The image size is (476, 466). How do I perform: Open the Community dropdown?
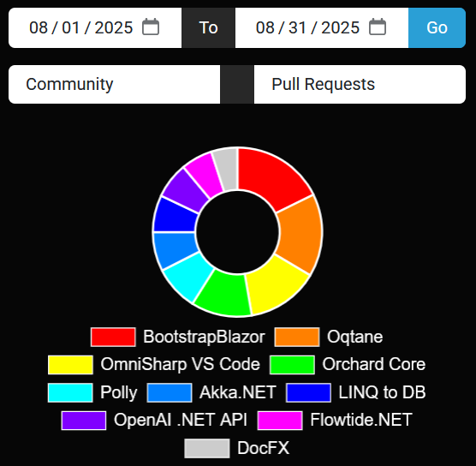pyautogui.click(x=115, y=84)
